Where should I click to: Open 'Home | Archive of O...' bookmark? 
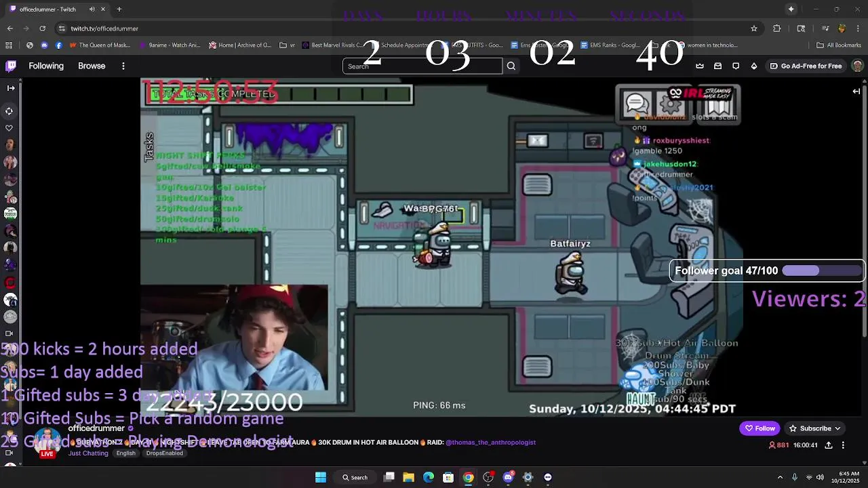[x=240, y=45]
